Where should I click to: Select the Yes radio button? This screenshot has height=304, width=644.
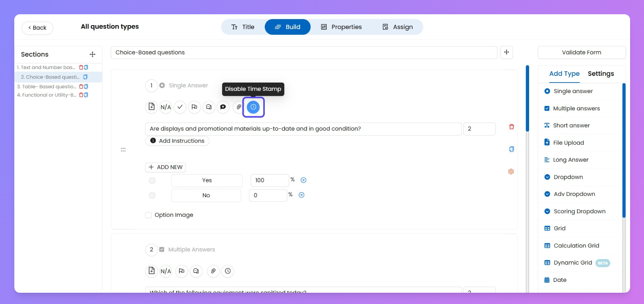(152, 181)
